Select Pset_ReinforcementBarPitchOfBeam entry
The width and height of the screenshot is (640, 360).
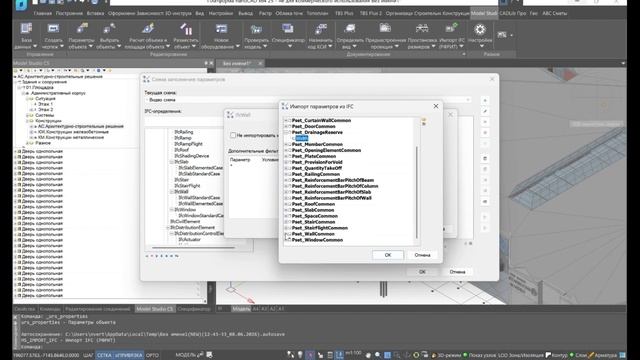[333, 180]
